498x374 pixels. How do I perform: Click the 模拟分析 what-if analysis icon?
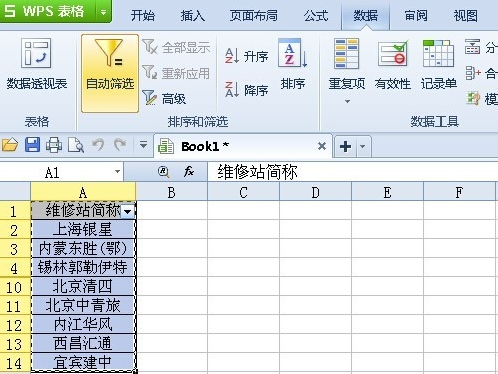point(472,98)
